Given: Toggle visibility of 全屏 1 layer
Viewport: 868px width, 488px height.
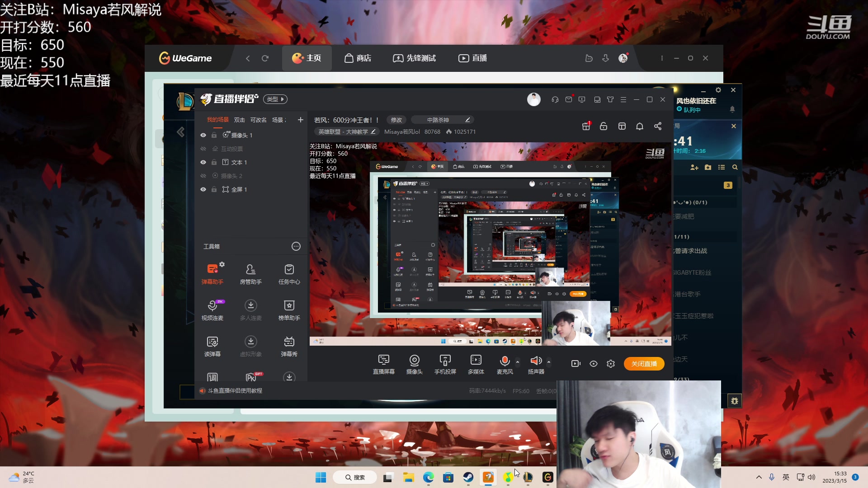Looking at the screenshot, I should (x=203, y=189).
